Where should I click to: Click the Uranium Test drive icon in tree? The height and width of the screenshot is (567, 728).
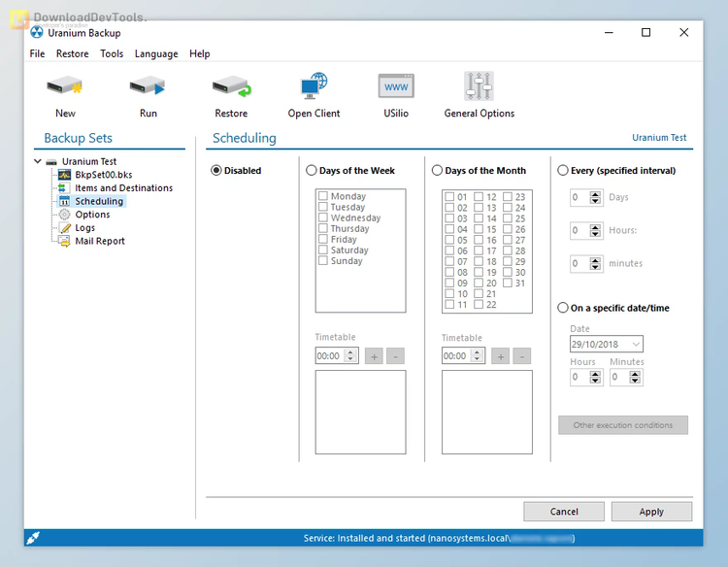click(51, 162)
